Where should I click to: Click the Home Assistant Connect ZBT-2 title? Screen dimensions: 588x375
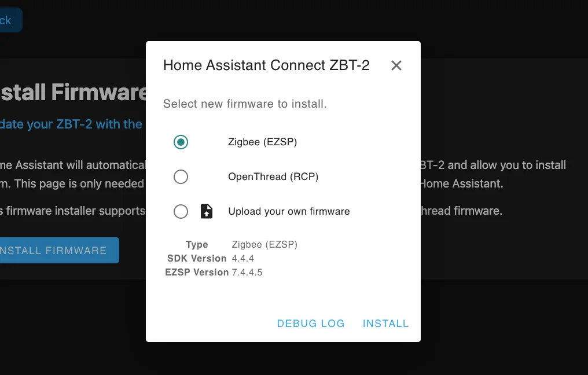[x=266, y=65]
